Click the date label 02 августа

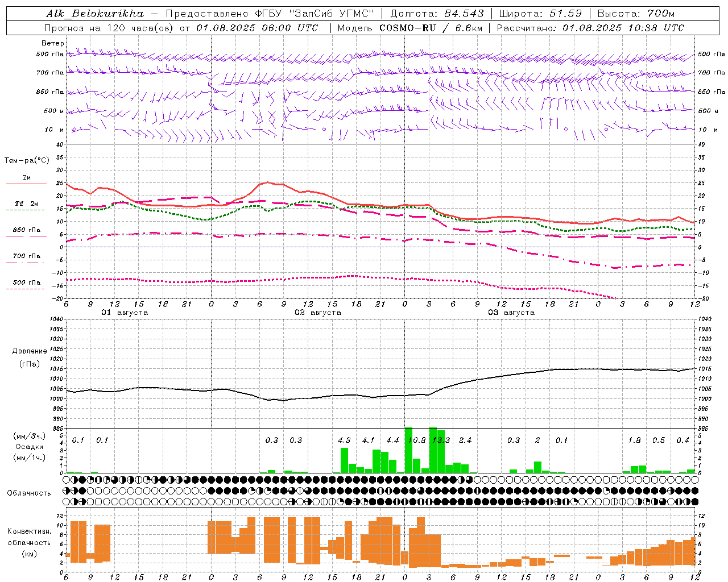(318, 313)
